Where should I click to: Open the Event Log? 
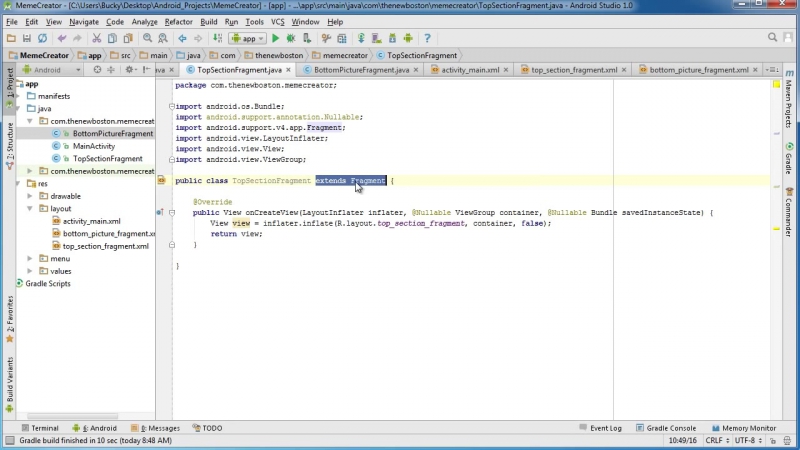tap(601, 428)
